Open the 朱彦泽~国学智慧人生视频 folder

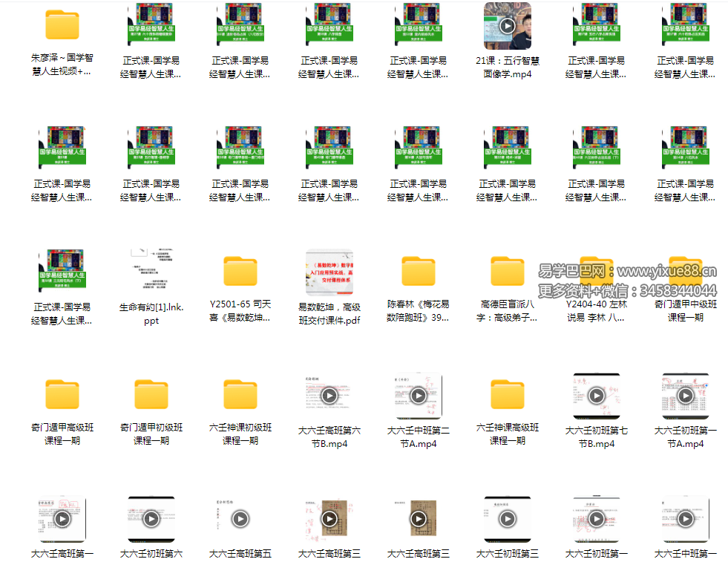click(x=62, y=25)
